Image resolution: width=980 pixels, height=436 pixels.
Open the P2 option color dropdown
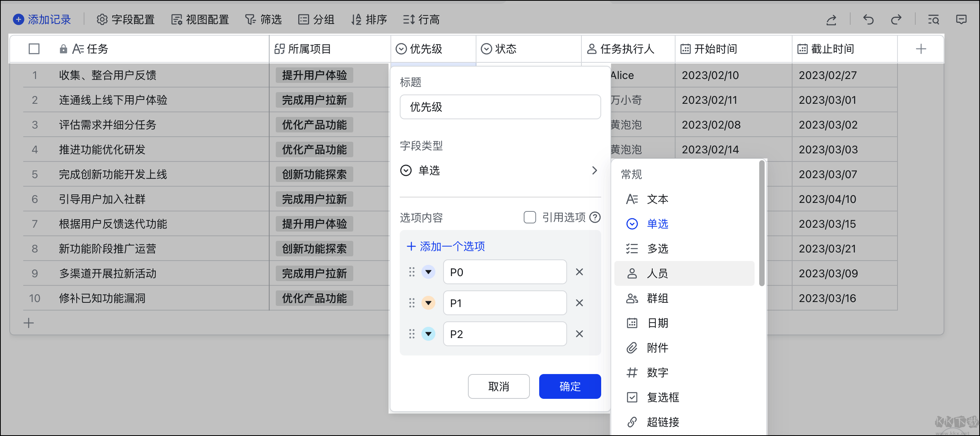[x=428, y=334]
